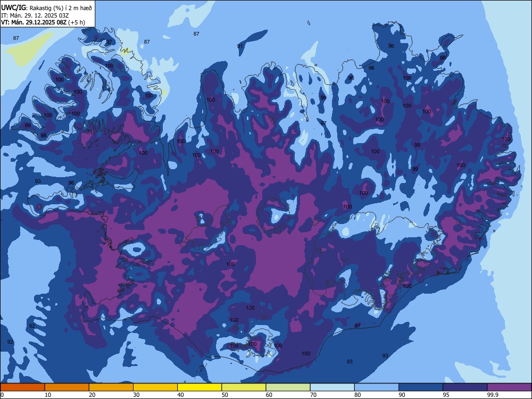Select the '60' legend scale label
The height and width of the screenshot is (399, 532).
(269, 395)
